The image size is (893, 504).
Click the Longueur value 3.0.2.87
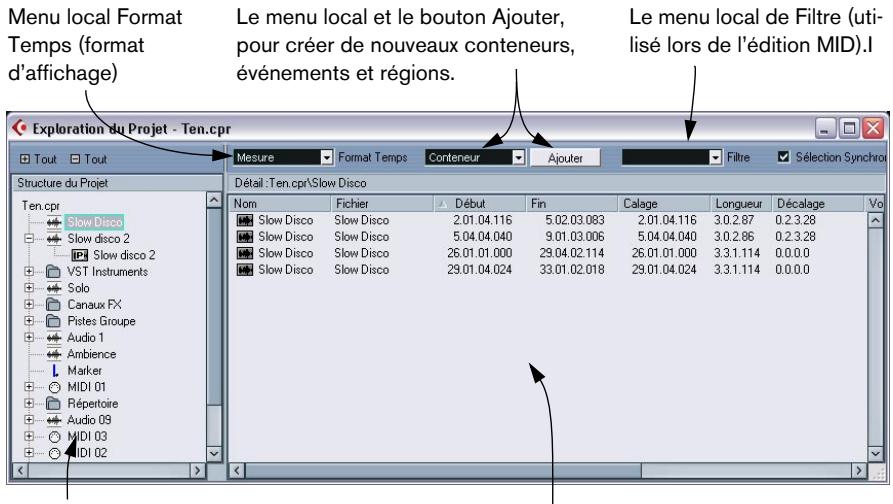(x=734, y=220)
